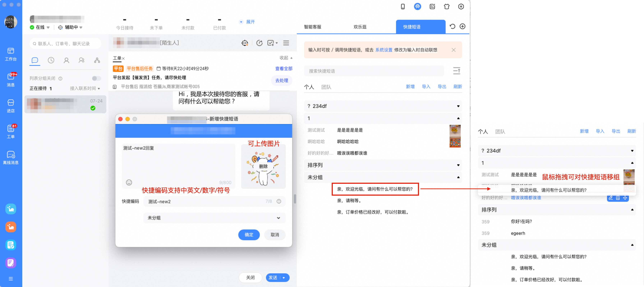Viewport: 644px width, 287px height.
Task: Click the plus circle icon beside tabs
Action: click(x=462, y=26)
